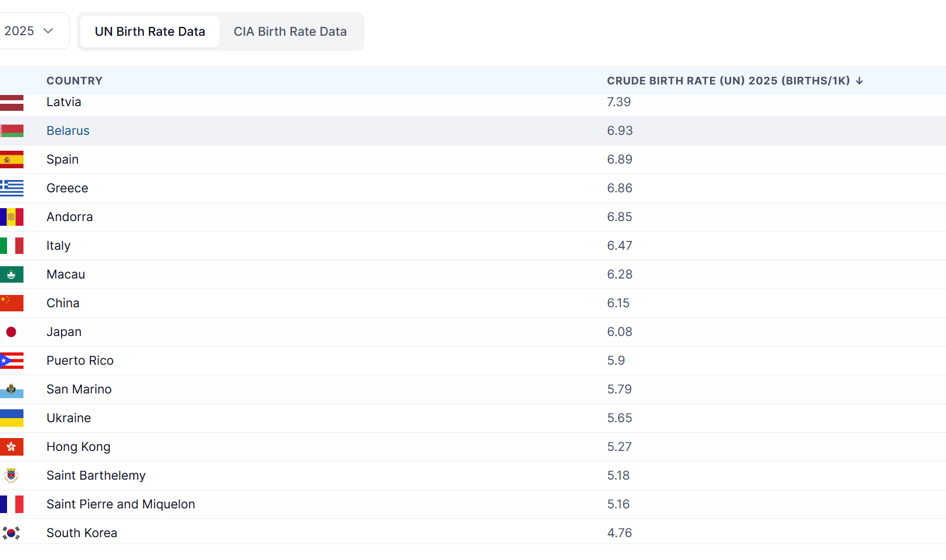Click Greece's birth rate value 6.86
The height and width of the screenshot is (560, 946).
click(620, 188)
